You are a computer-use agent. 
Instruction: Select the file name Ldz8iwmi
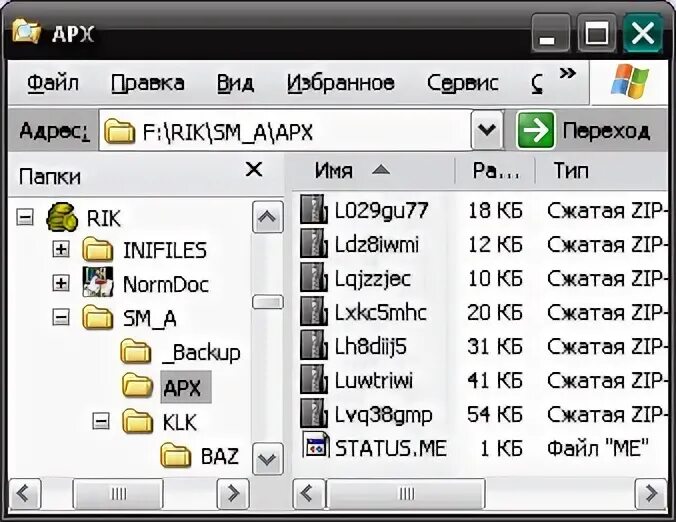(376, 244)
